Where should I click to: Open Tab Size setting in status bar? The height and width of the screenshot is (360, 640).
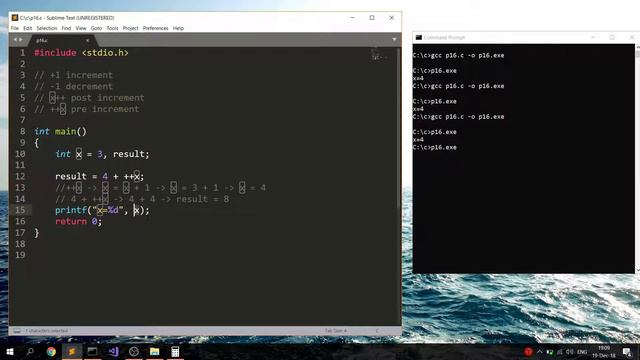tap(336, 331)
